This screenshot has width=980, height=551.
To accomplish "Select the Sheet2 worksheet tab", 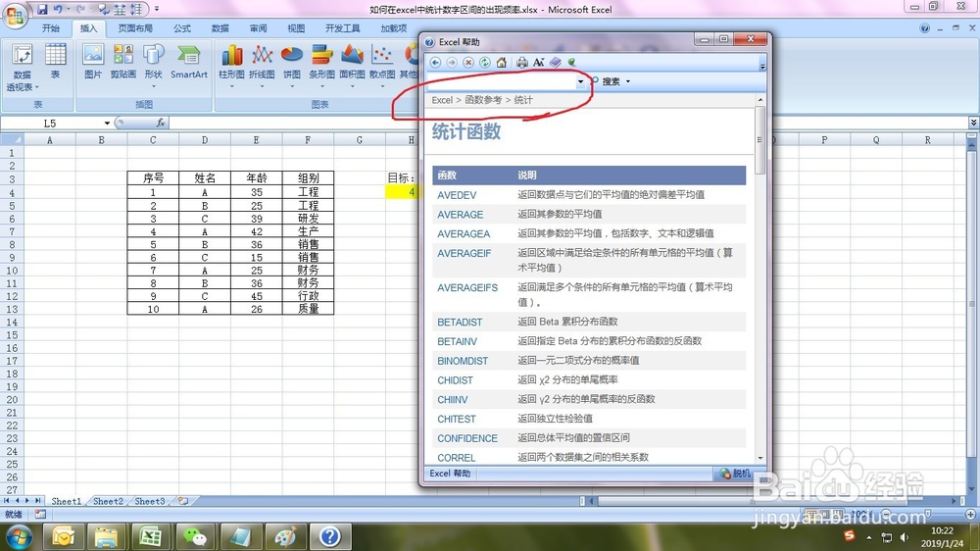I will point(108,501).
